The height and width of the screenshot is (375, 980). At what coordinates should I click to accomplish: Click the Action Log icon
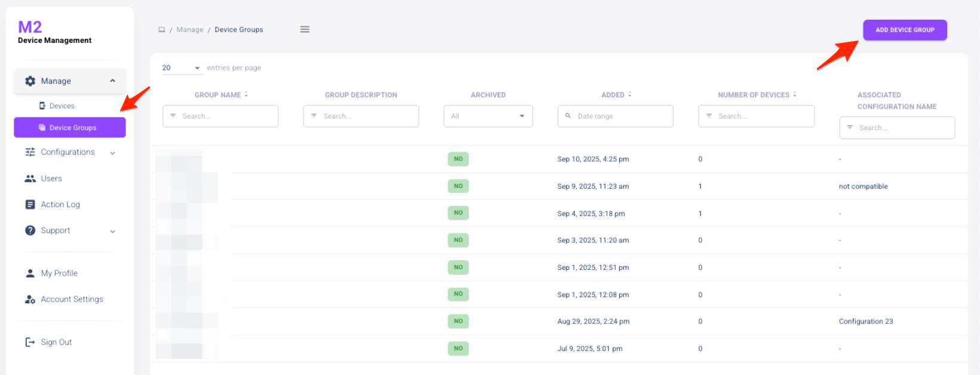[x=30, y=204]
